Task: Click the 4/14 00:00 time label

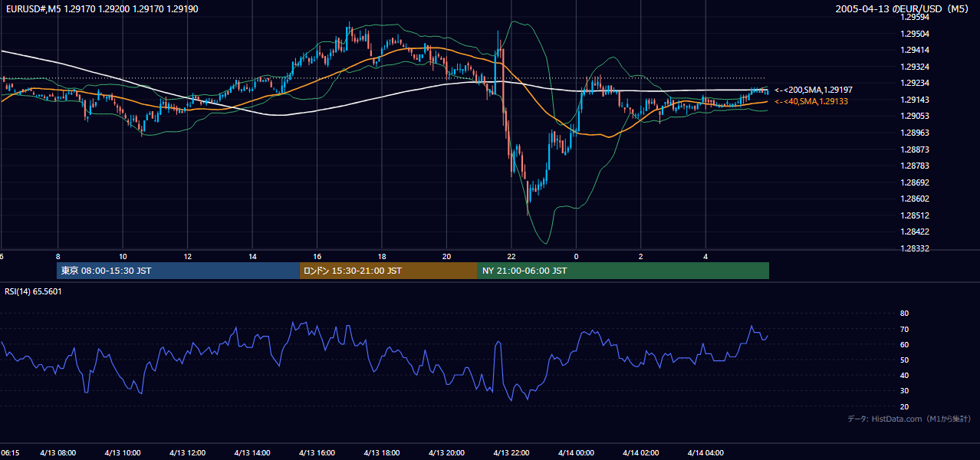Action: coord(576,453)
